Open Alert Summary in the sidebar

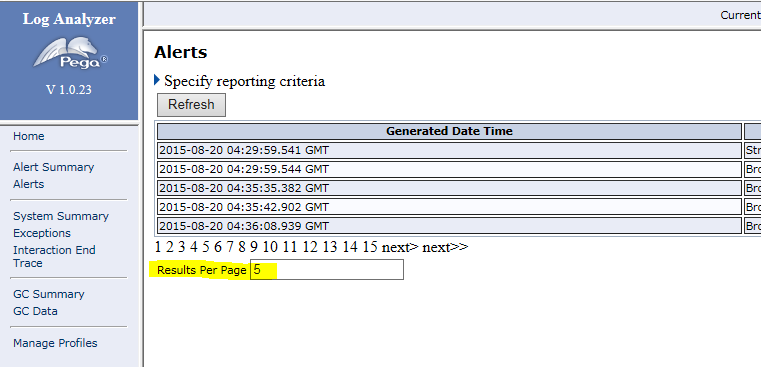(53, 167)
